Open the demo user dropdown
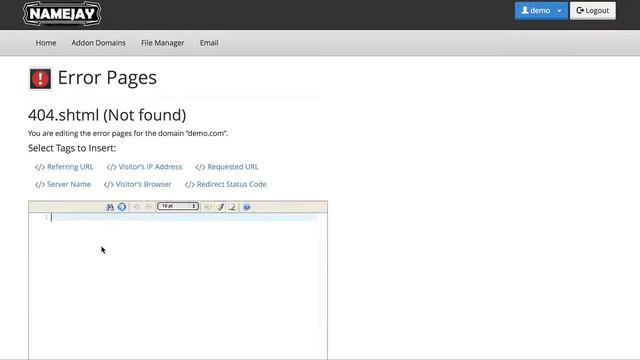 (541, 11)
